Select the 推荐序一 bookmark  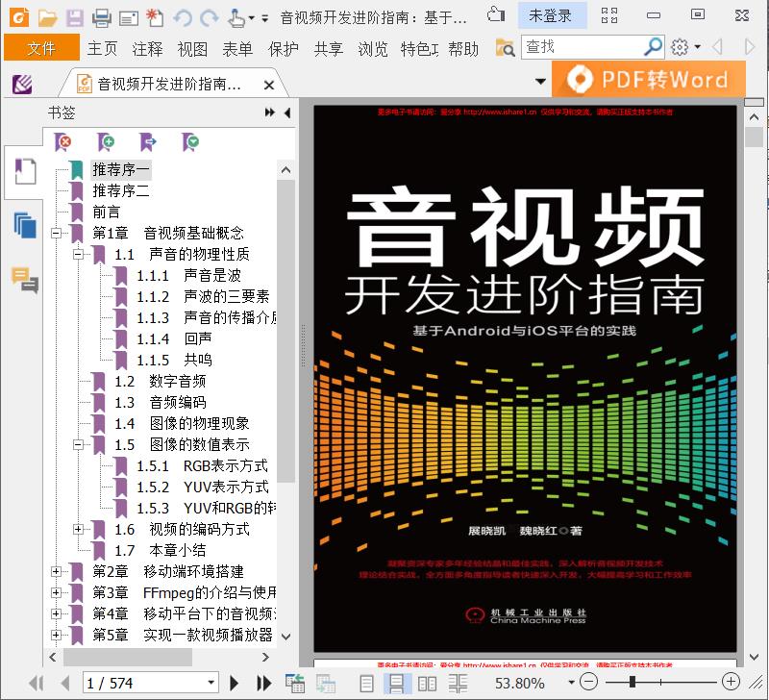(x=121, y=170)
